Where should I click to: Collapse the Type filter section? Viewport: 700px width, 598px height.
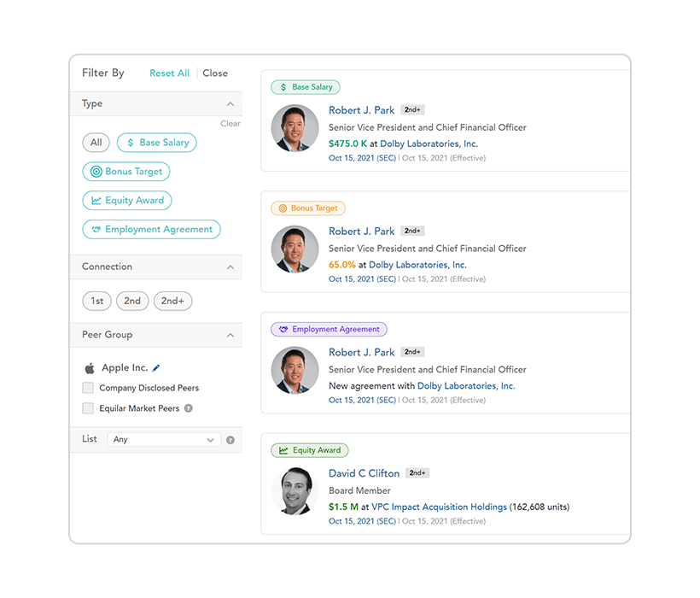[x=230, y=103]
